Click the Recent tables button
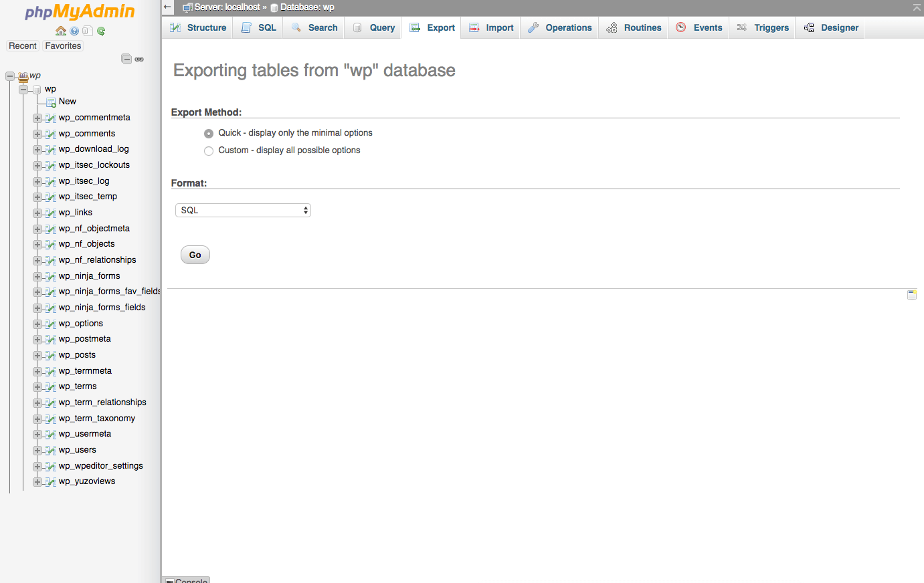The height and width of the screenshot is (583, 924). (23, 45)
